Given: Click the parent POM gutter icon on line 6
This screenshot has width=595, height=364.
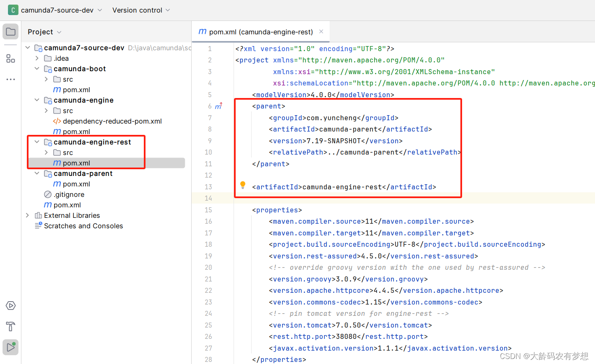Looking at the screenshot, I should [218, 106].
